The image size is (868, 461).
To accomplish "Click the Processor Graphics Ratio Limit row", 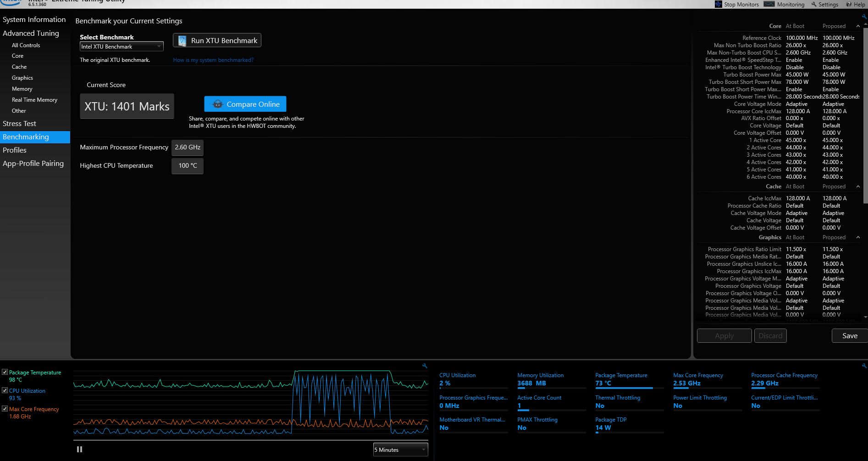I will 780,249.
